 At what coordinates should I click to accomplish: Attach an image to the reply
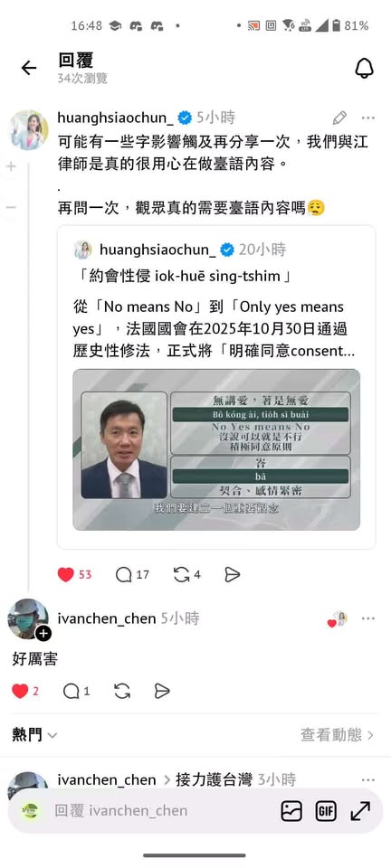pyautogui.click(x=291, y=811)
